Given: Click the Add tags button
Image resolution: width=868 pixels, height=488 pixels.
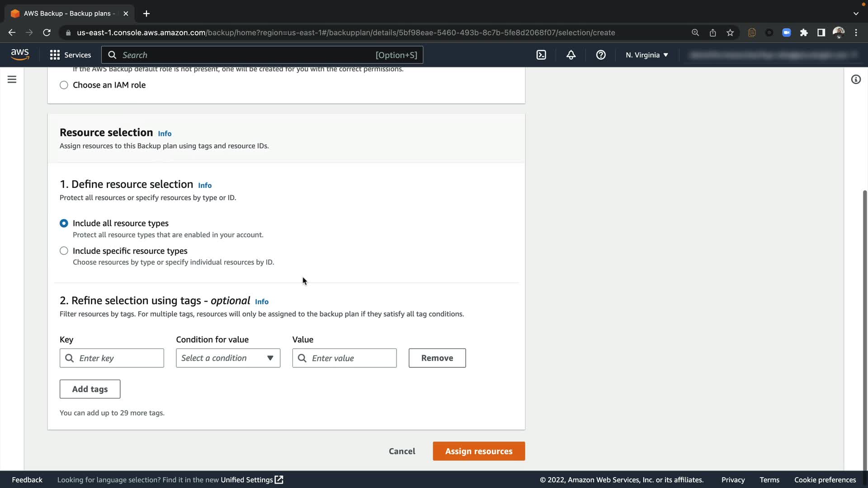Looking at the screenshot, I should 90,389.
